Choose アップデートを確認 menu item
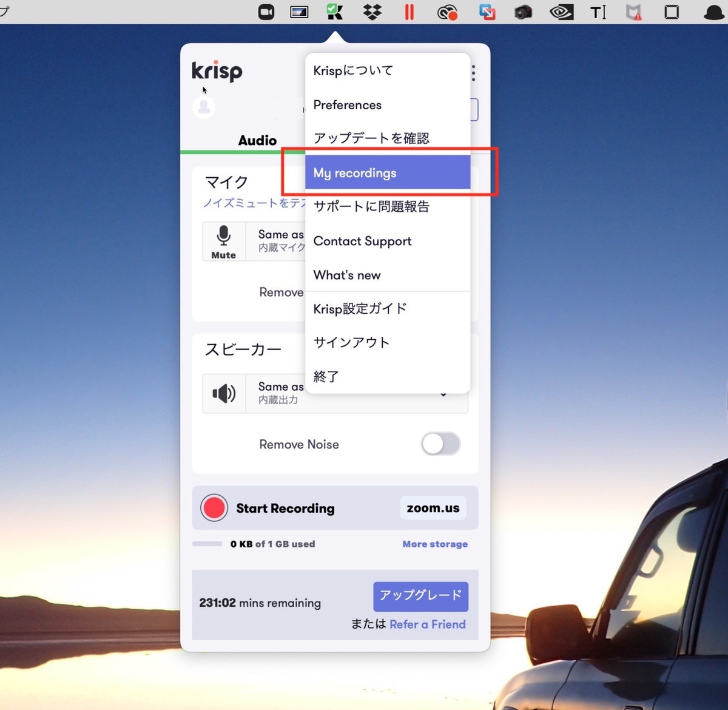The width and height of the screenshot is (728, 710). tap(388, 138)
